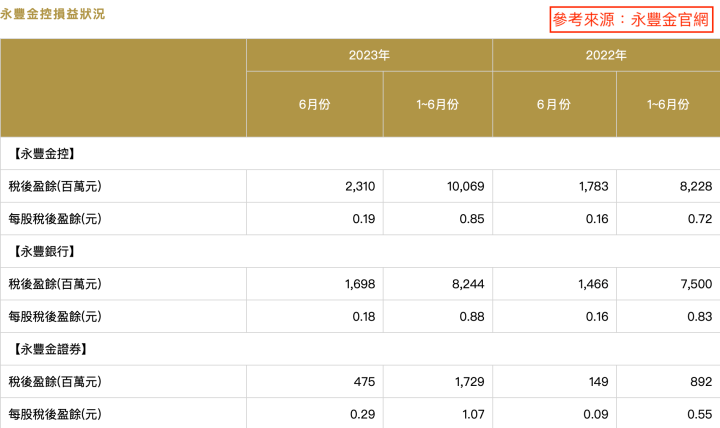Select the cell value 7,500
Screen dimensions: 720x428
696,284
